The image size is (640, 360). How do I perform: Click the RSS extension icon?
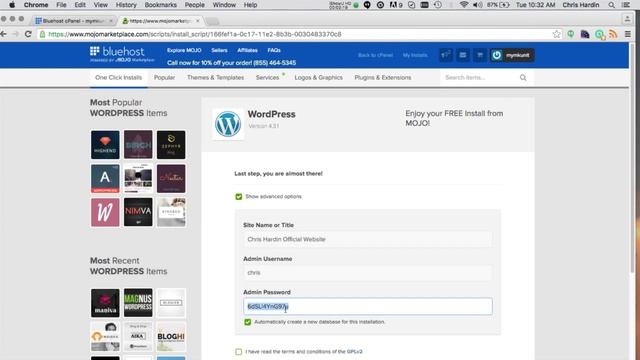pos(613,34)
